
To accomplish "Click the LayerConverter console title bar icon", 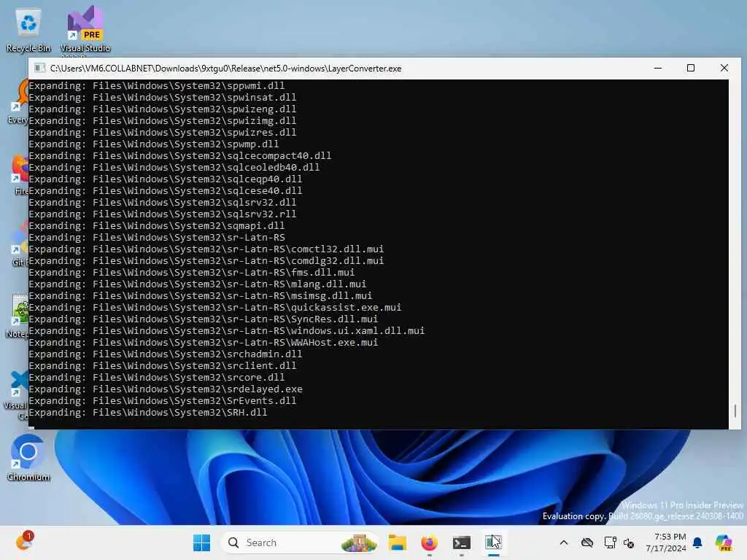I will point(40,68).
